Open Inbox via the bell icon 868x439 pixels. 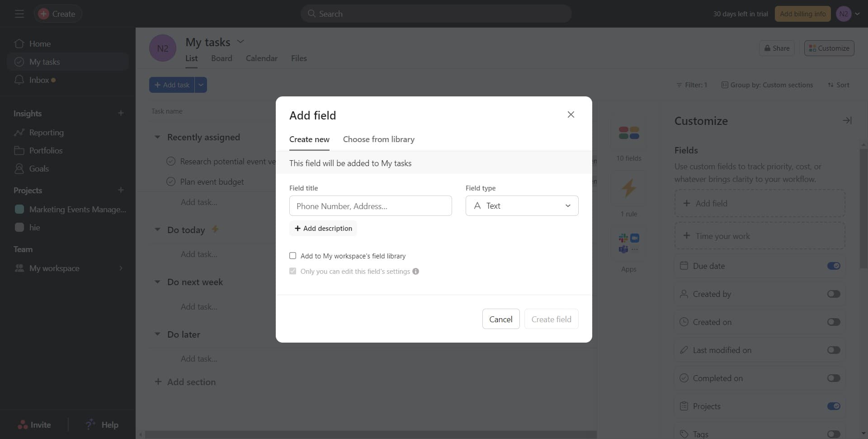(x=19, y=80)
